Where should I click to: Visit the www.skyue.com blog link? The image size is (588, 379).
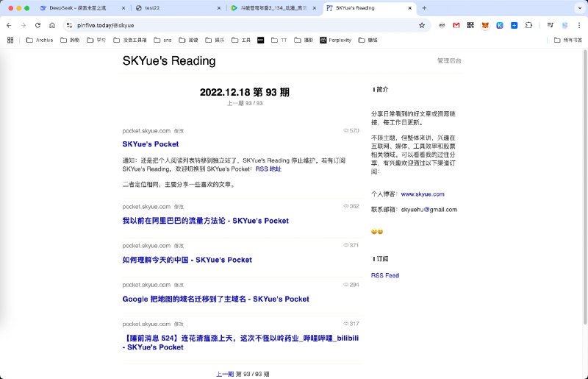[x=423, y=194]
